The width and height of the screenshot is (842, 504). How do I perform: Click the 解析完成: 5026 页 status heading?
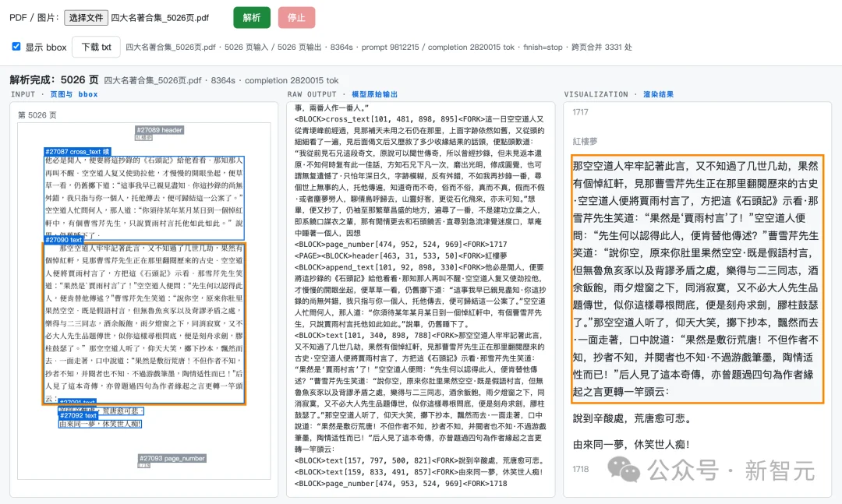click(x=54, y=80)
